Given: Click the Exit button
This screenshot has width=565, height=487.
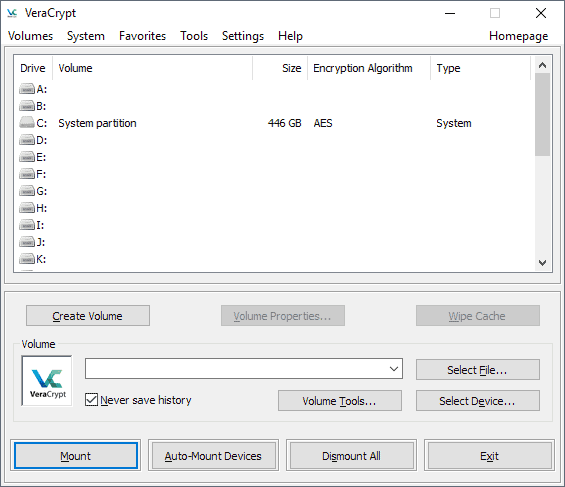Looking at the screenshot, I should click(x=489, y=456).
